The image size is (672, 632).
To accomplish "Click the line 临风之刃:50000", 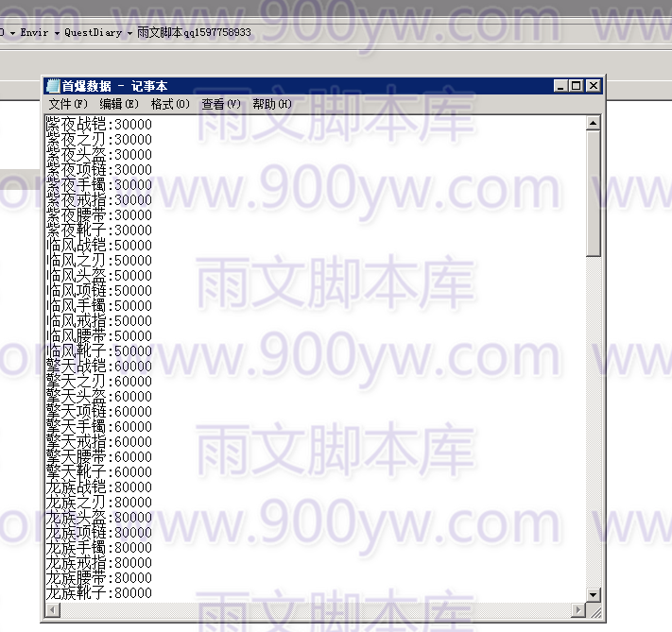I will [99, 260].
